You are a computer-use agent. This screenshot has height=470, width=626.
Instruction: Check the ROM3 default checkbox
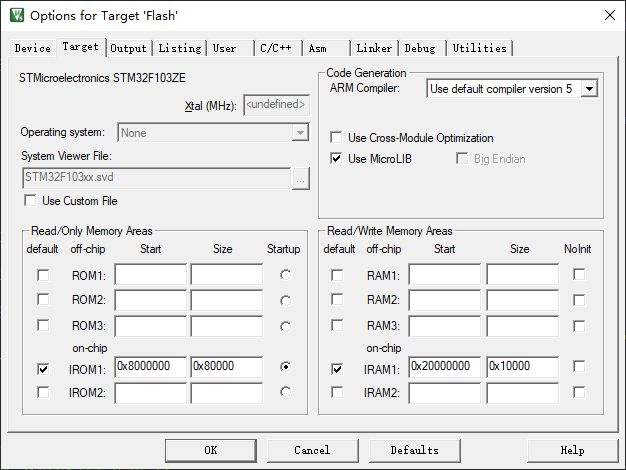(43, 325)
